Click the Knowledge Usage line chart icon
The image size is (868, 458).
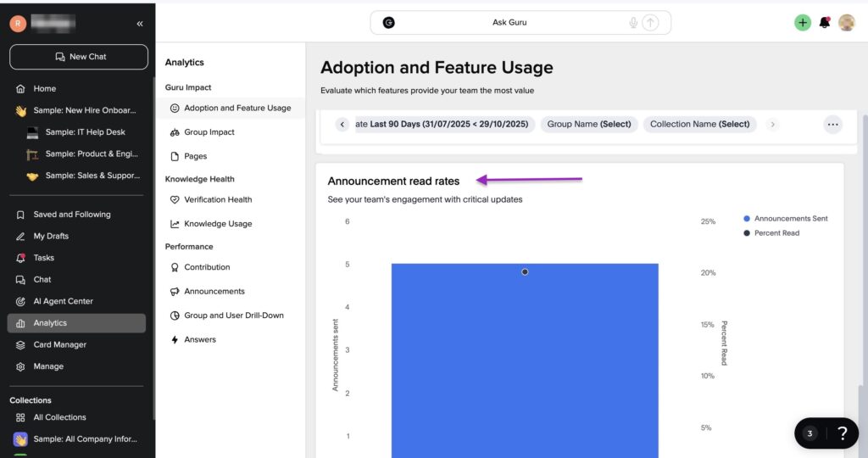click(x=175, y=224)
